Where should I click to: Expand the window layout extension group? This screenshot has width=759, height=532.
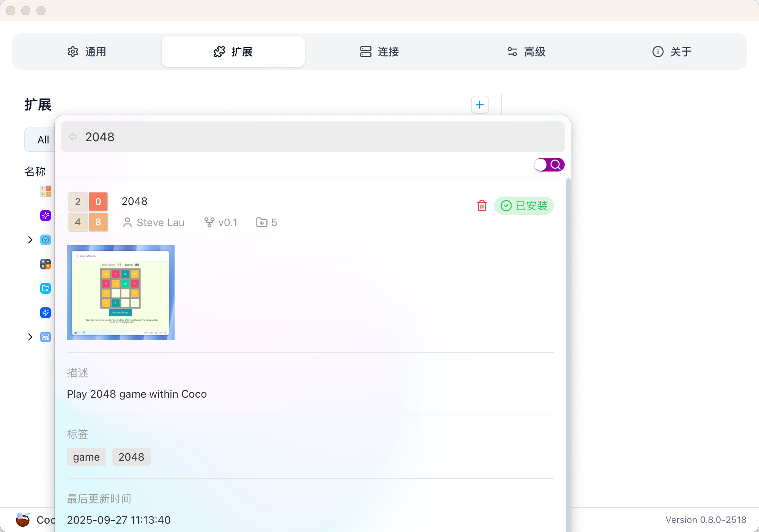pos(30,337)
